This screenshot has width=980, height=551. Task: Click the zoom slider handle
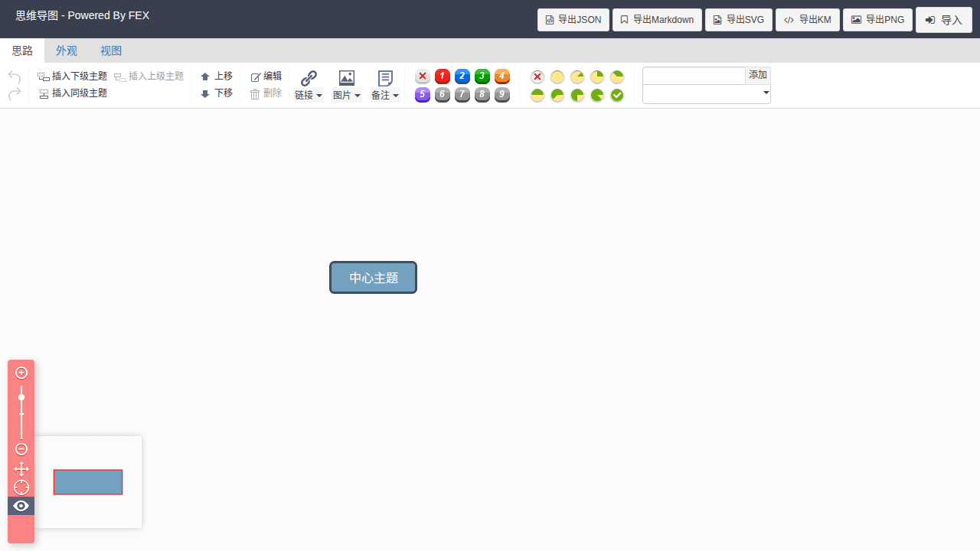tap(21, 397)
